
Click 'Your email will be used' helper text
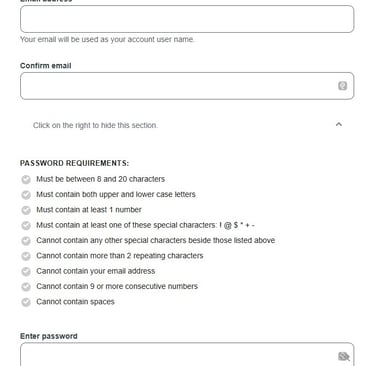[107, 39]
